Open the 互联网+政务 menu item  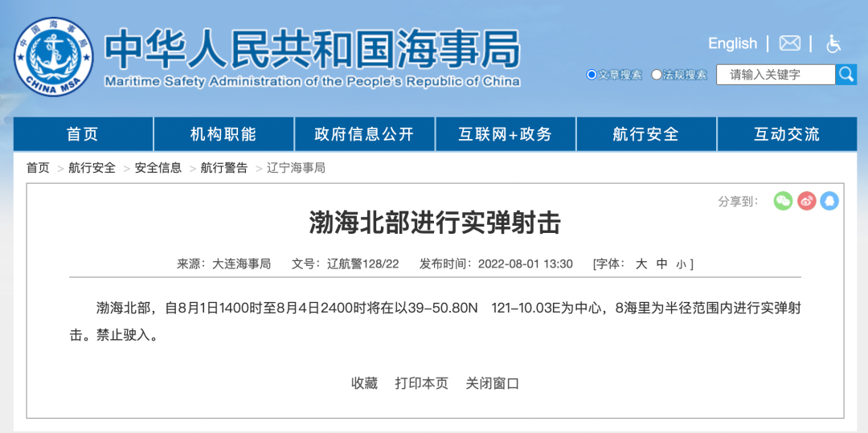pos(506,134)
